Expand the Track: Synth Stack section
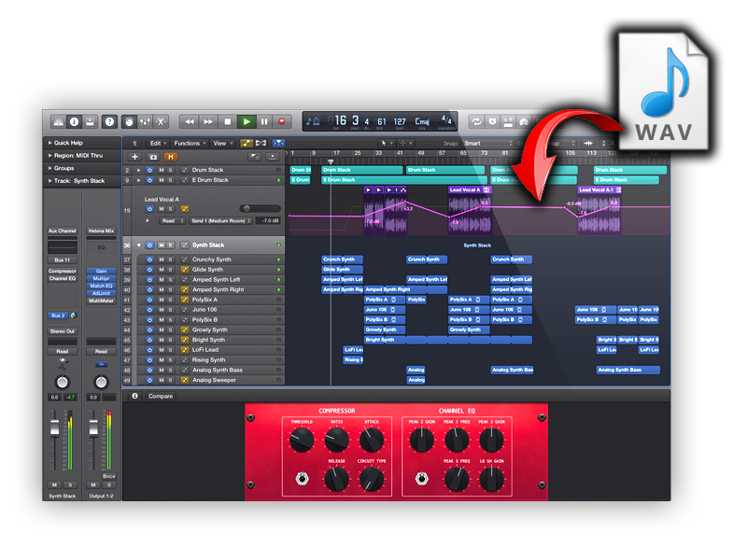 click(82, 180)
